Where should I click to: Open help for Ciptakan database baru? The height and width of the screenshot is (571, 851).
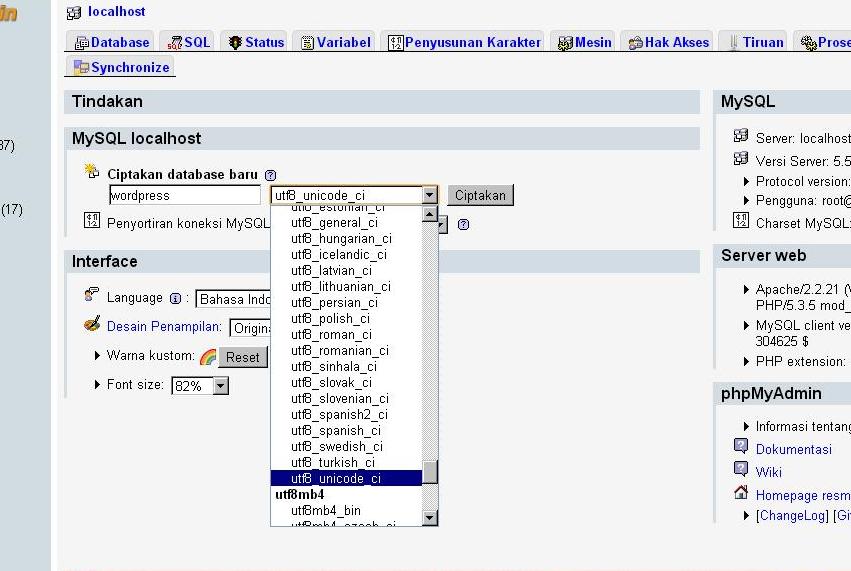(270, 175)
